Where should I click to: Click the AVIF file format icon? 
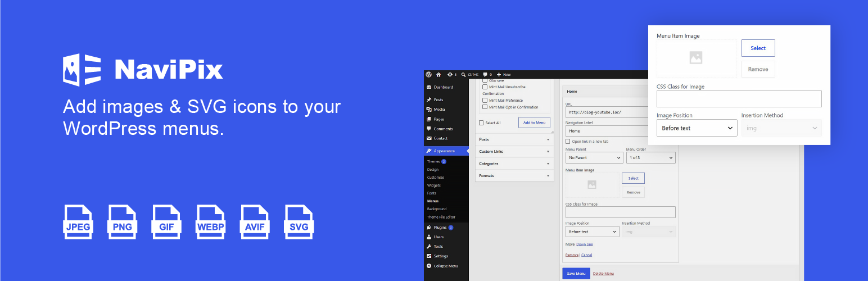[x=255, y=222]
